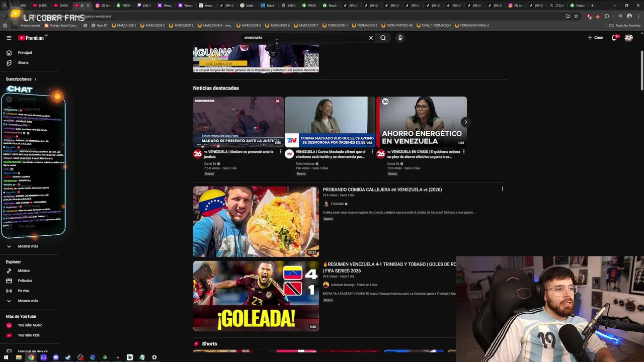
Task: Open the Todo Noticias channel avatar
Action: pos(289,154)
